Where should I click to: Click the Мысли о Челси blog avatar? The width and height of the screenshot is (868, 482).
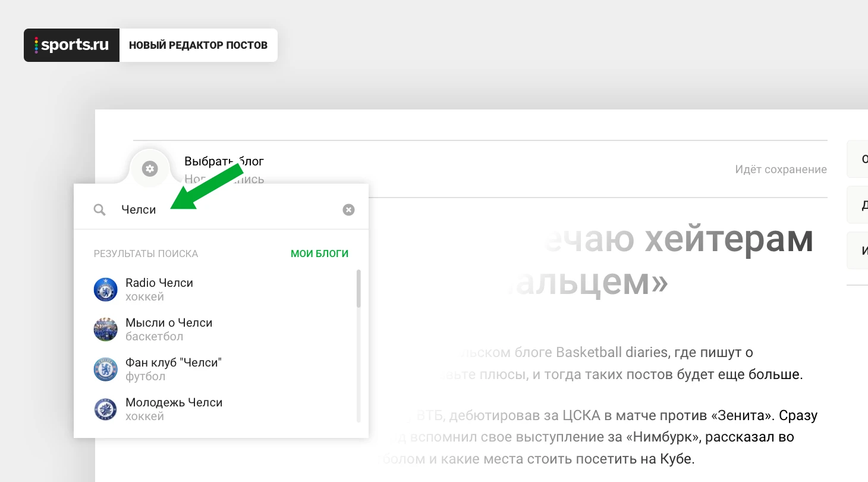coord(106,330)
